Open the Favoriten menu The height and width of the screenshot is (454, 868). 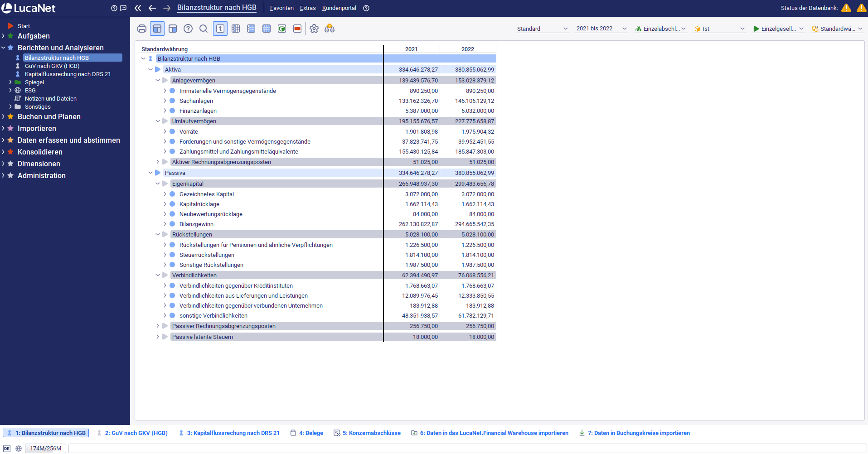coord(281,8)
